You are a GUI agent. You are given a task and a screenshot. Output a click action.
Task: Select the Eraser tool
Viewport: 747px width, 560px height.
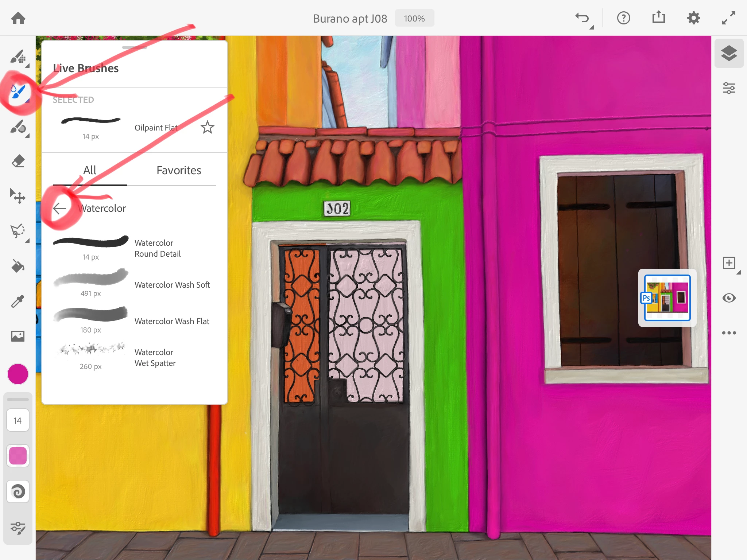18,161
